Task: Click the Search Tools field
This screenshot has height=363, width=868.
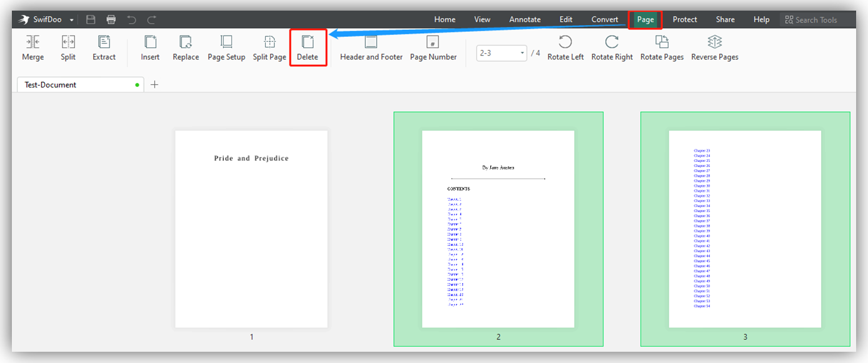Action: pos(817,19)
